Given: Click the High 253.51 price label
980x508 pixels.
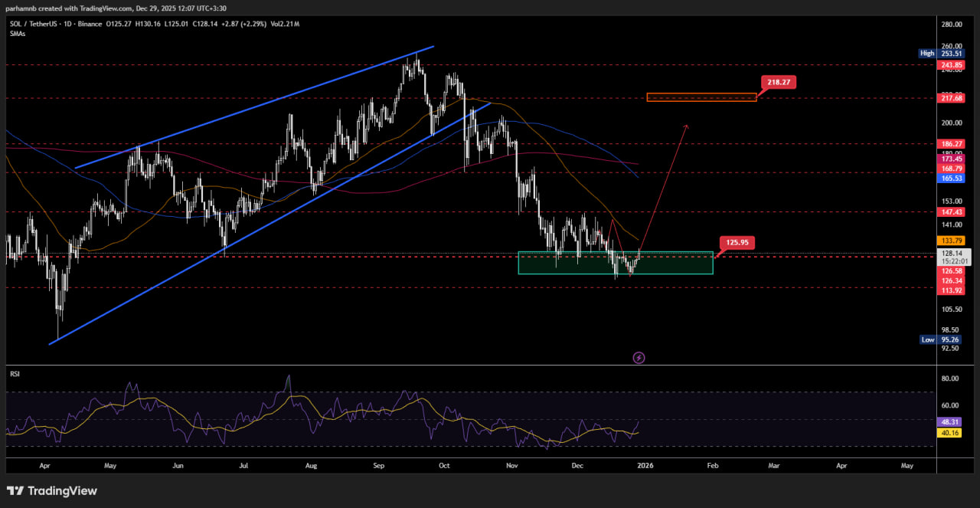Looking at the screenshot, I should click(x=939, y=54).
